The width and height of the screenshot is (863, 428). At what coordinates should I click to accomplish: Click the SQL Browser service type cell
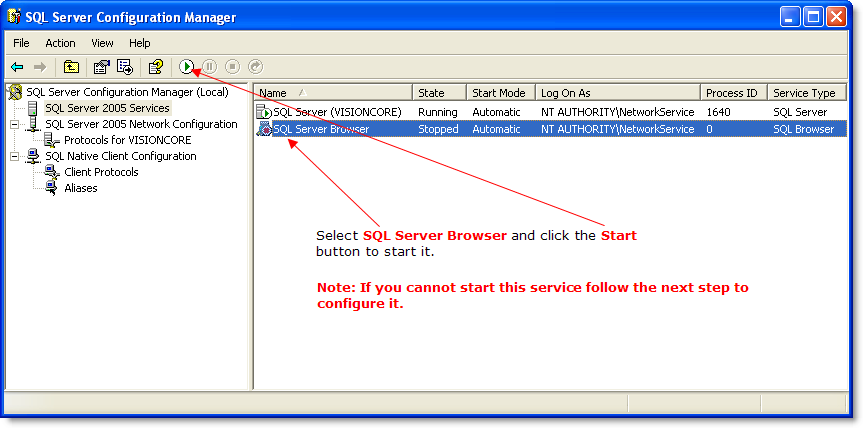click(804, 129)
